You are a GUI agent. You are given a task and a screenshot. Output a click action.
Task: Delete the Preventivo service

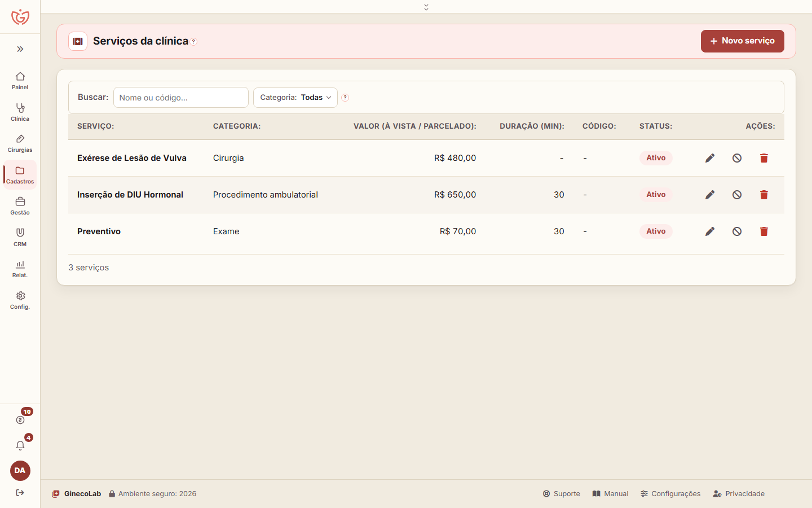(764, 231)
